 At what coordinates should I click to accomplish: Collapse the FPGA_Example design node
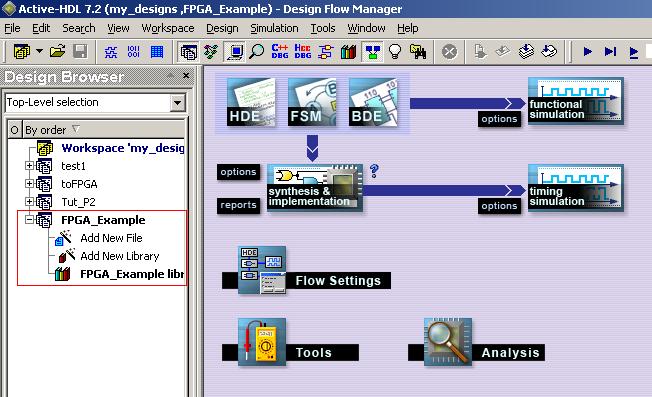tap(29, 219)
